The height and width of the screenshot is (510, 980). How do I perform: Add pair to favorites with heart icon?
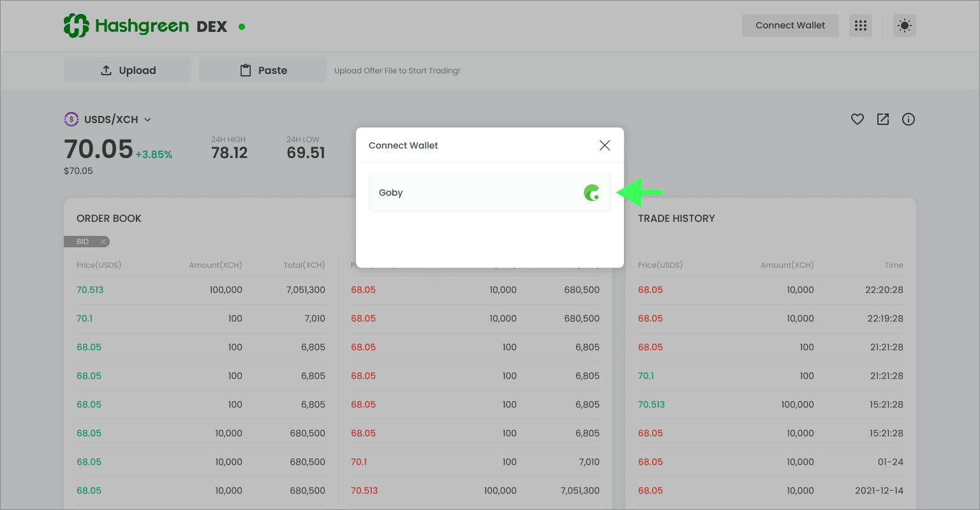857,119
